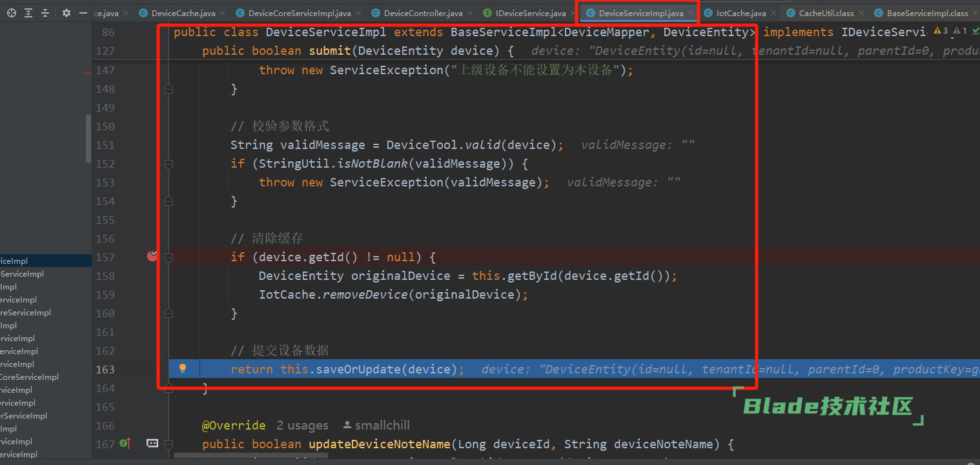980x465 pixels.
Task: Collapse the if block at line 152
Action: coord(169,164)
